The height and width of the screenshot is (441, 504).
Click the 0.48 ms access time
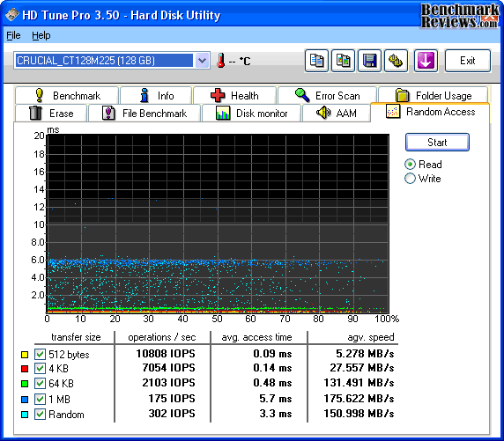pyautogui.click(x=272, y=383)
